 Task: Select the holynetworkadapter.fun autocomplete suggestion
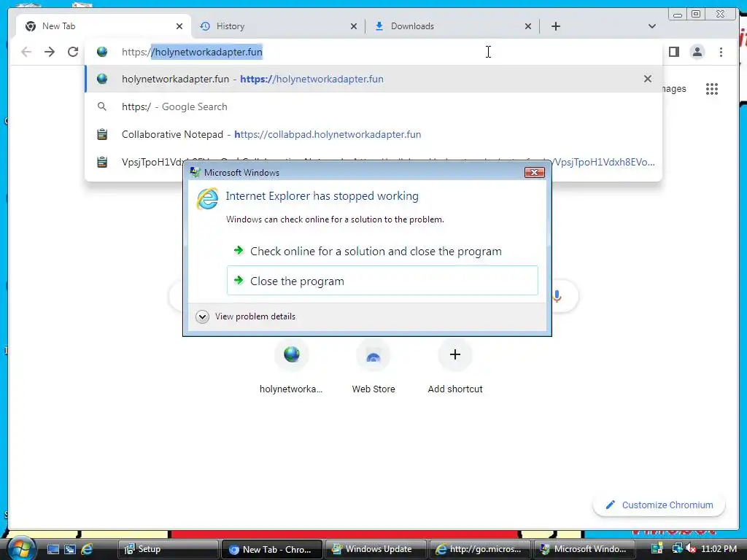click(373, 79)
